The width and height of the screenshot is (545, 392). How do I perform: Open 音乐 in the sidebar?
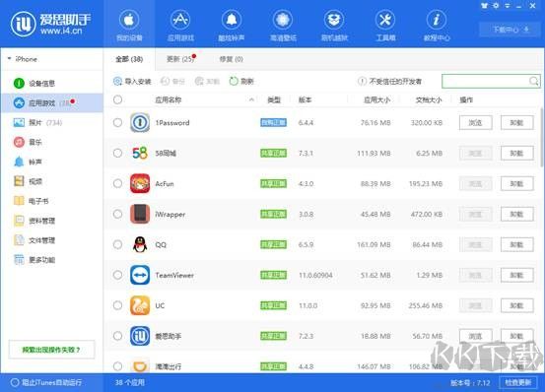(x=28, y=142)
